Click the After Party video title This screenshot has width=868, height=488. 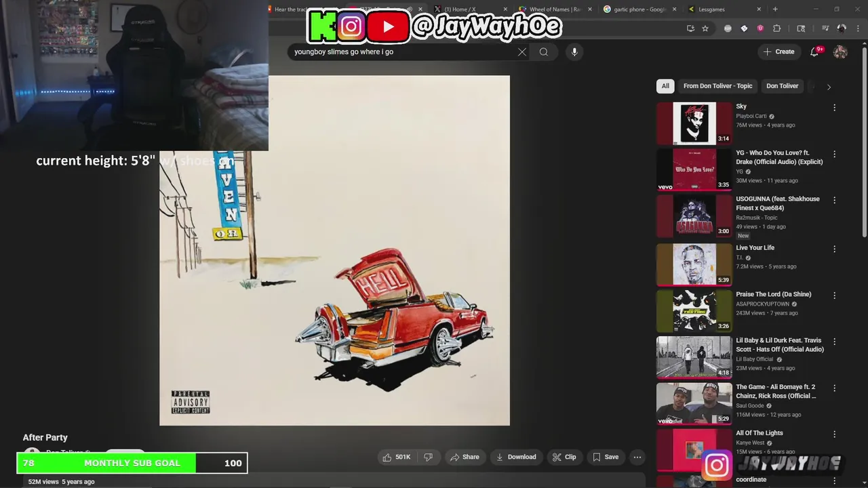click(45, 438)
